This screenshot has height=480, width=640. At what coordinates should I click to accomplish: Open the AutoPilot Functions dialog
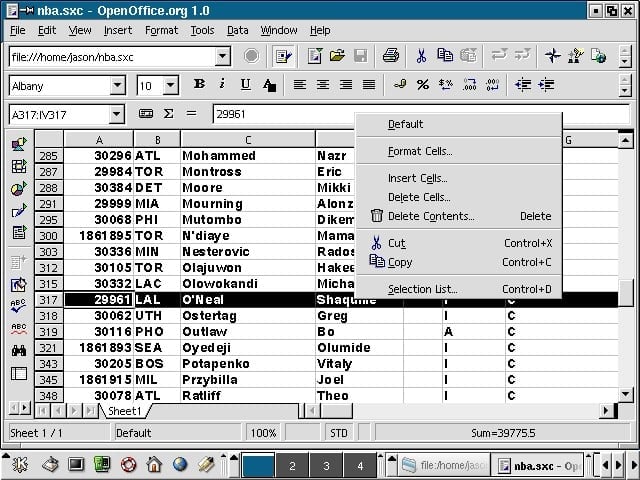coord(146,113)
